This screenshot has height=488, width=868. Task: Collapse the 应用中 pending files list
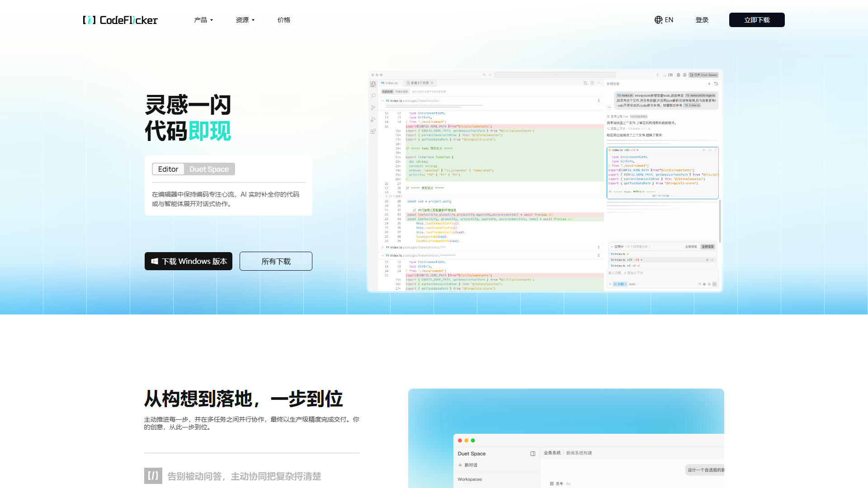pos(612,247)
